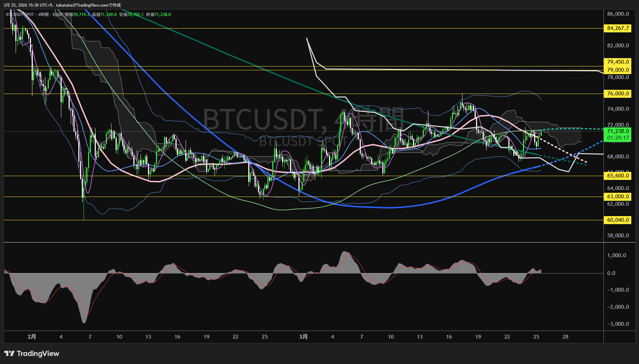Viewport: 639px width, 364px height.
Task: Click the −3,000.0 value on oscillator scale
Action: point(618,324)
